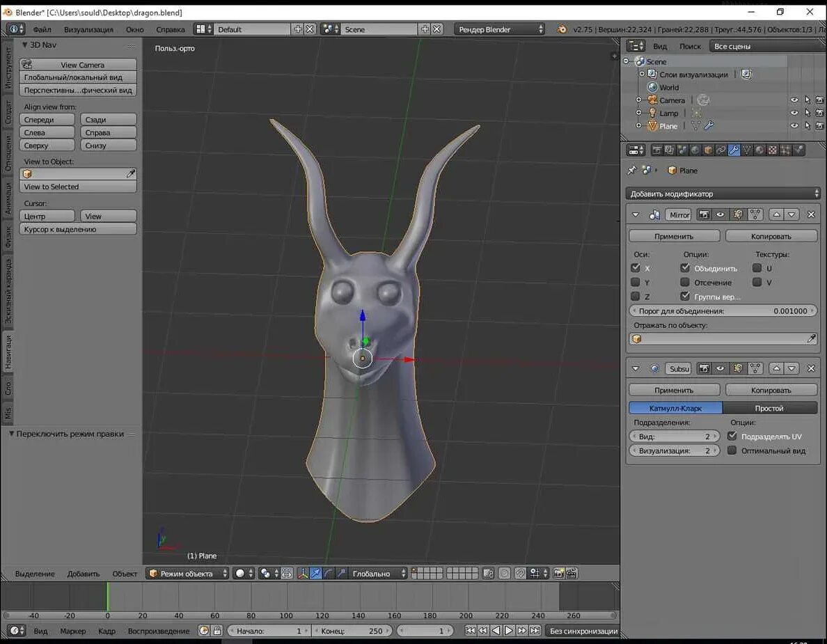This screenshot has height=644, width=827.
Task: Collapse the Mirror modifier panel triangle
Action: click(x=636, y=214)
